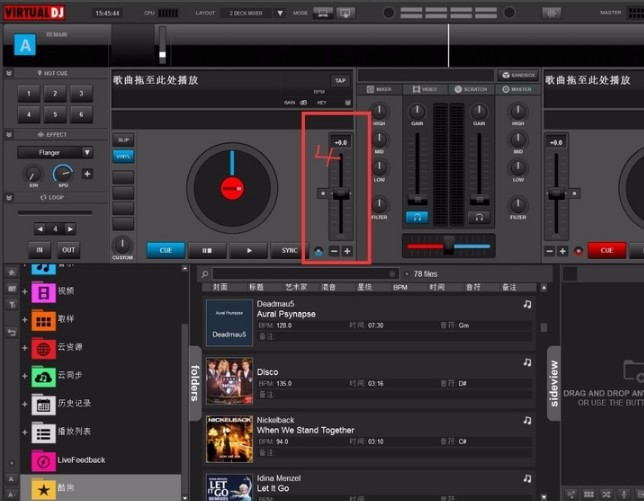Click the left deck pause button
This screenshot has height=501, width=644.
coord(207,250)
